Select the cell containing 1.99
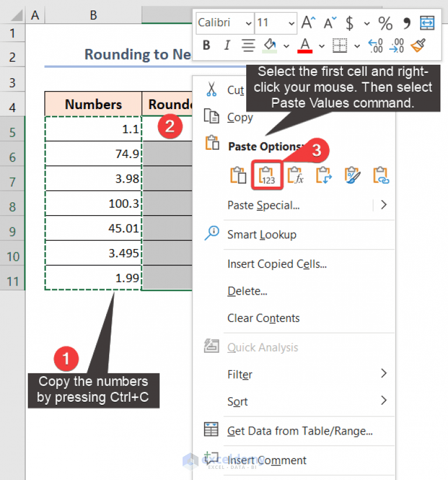 pos(93,278)
